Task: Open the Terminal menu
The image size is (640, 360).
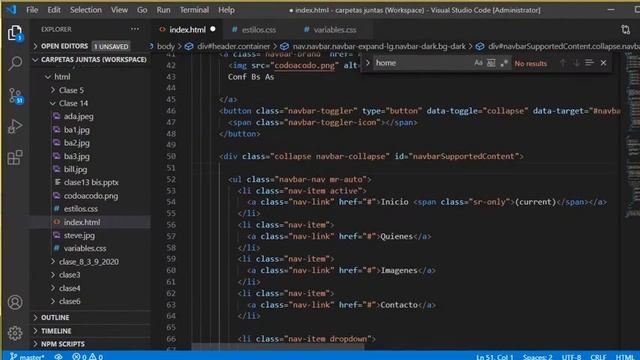Action: point(194,10)
